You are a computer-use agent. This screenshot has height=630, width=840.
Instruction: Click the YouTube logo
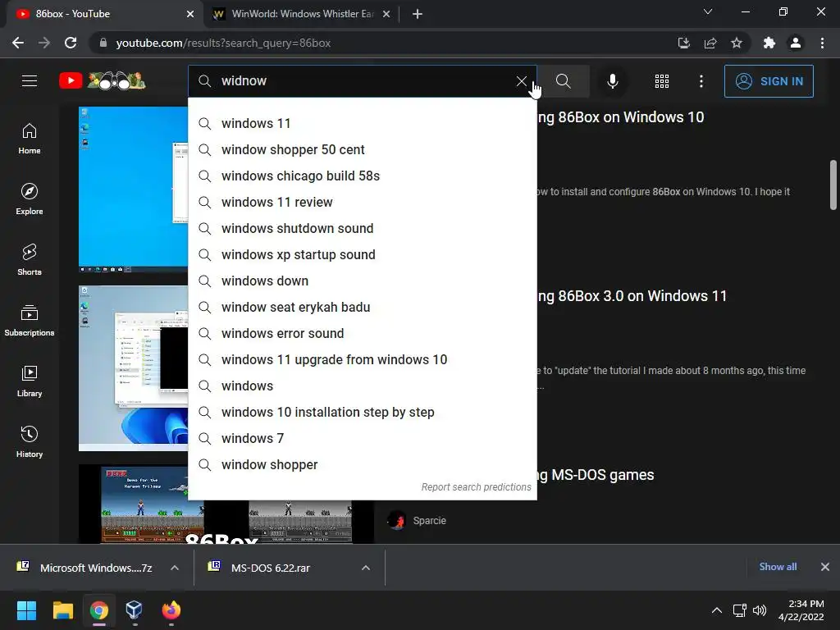(x=102, y=81)
